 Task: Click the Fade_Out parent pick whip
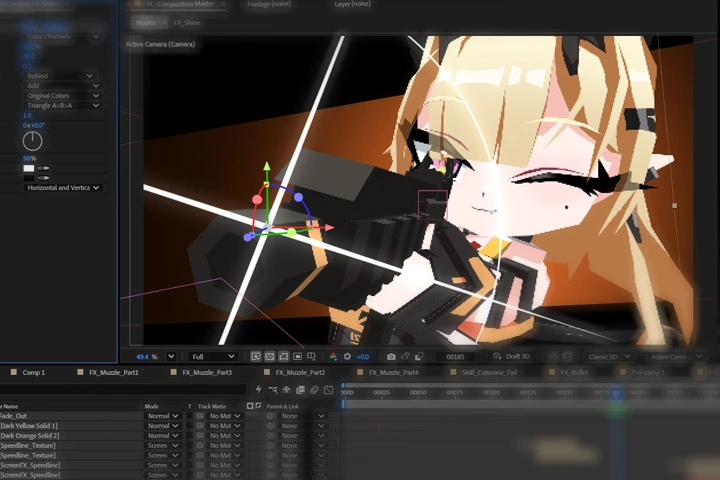270,416
